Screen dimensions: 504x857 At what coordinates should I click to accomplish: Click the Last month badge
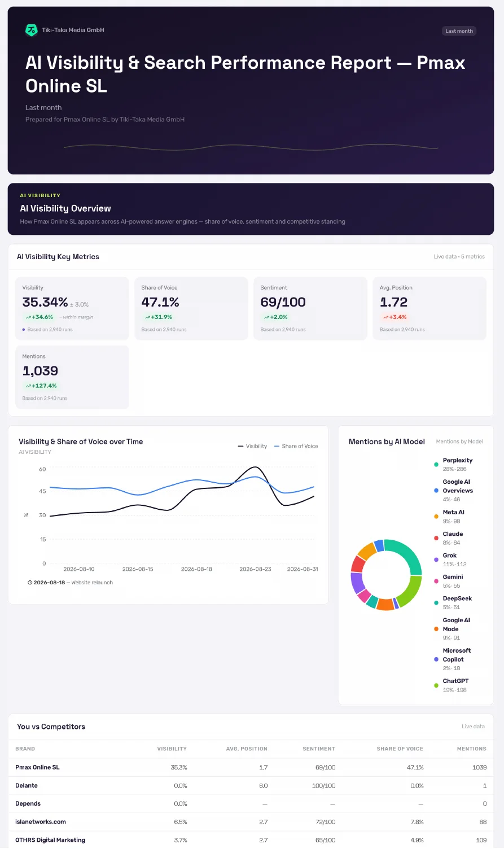click(x=459, y=31)
